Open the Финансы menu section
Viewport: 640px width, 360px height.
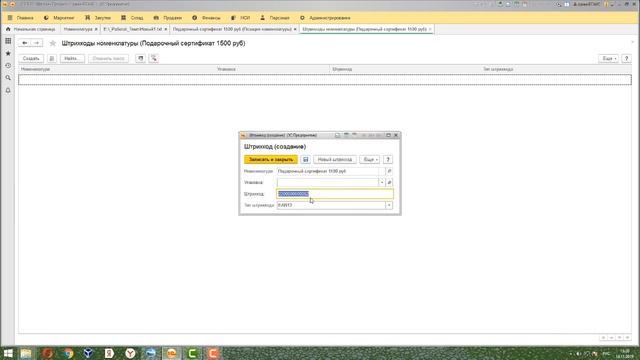pyautogui.click(x=206, y=18)
